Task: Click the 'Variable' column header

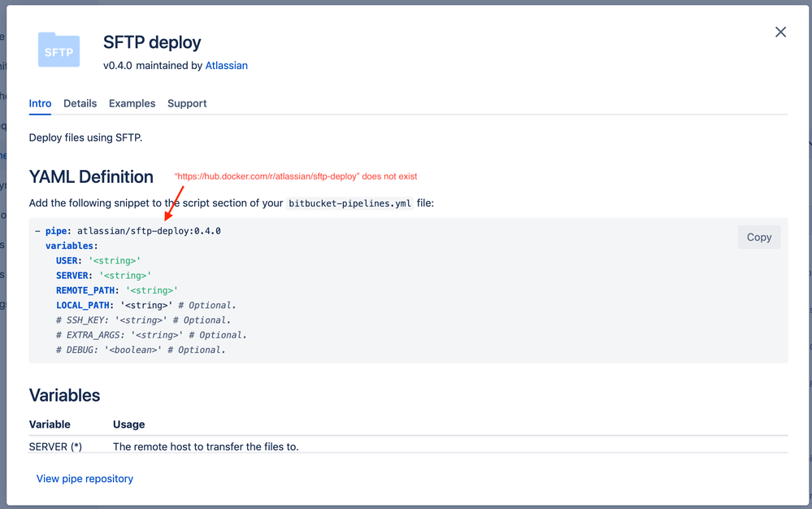Action: tap(50, 424)
